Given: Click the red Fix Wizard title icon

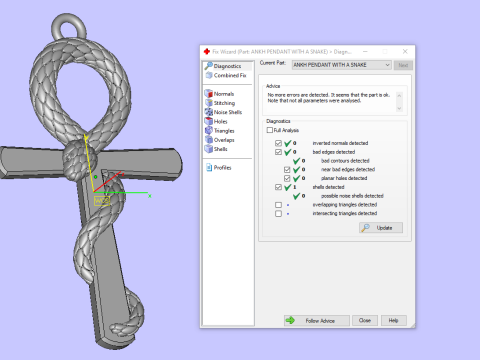Looking at the screenshot, I should click(x=207, y=51).
